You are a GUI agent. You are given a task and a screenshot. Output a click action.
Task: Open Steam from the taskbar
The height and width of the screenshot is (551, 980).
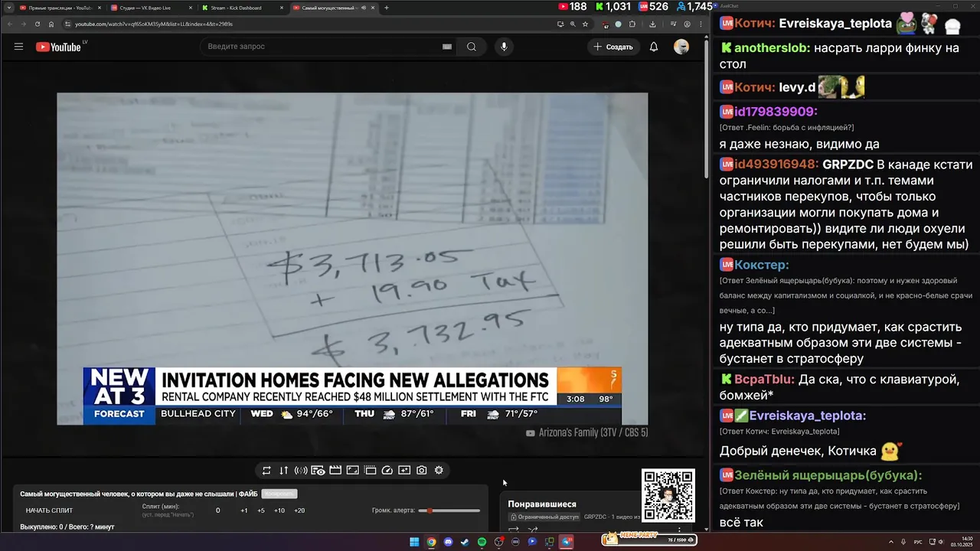pos(465,542)
